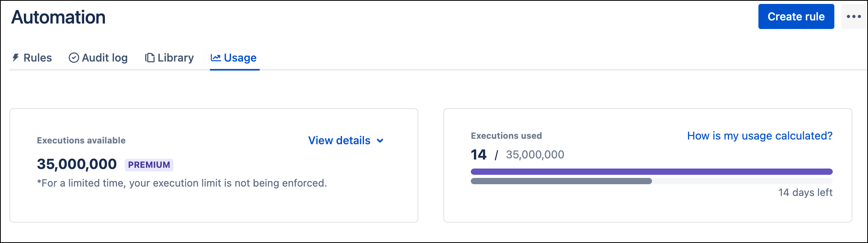This screenshot has width=868, height=243.
Task: Select the 35,000,000 executions available value
Action: (x=77, y=164)
